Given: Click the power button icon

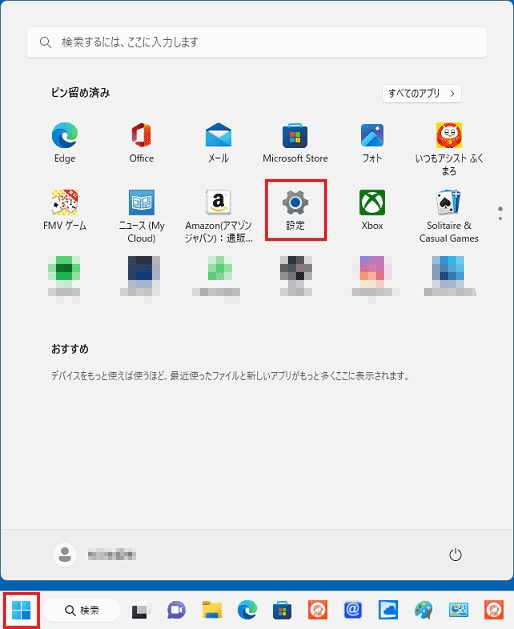Looking at the screenshot, I should click(455, 555).
